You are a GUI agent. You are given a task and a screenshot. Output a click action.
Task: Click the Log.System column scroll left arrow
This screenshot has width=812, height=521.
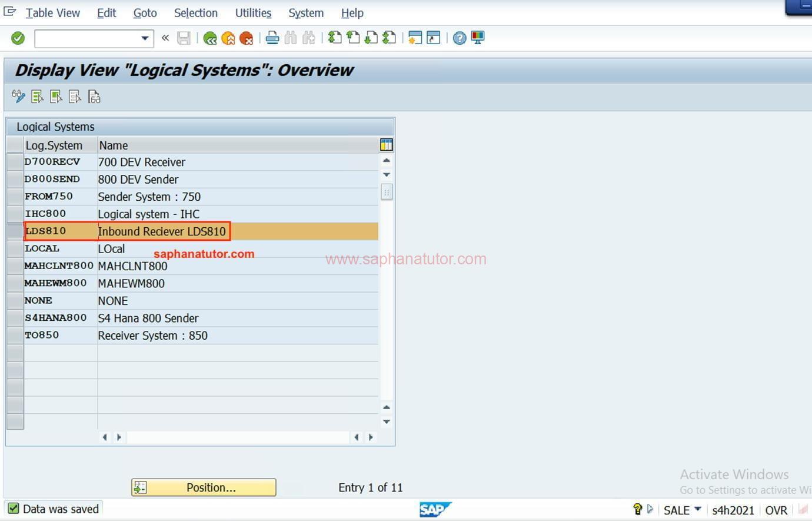[x=105, y=437]
